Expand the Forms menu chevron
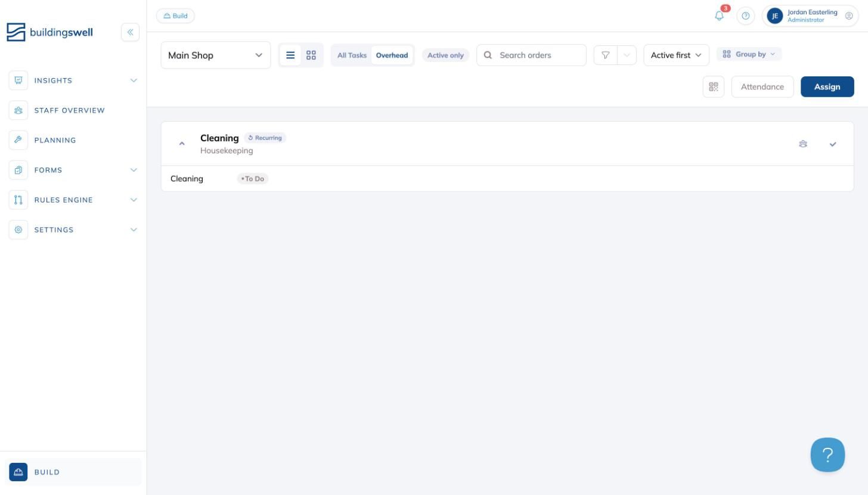The width and height of the screenshot is (868, 495). [x=134, y=170]
